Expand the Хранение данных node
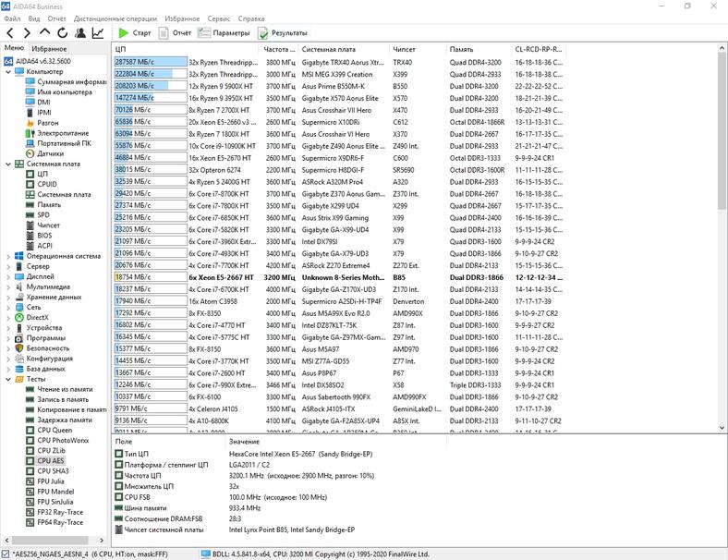728x560 pixels. (x=8, y=298)
